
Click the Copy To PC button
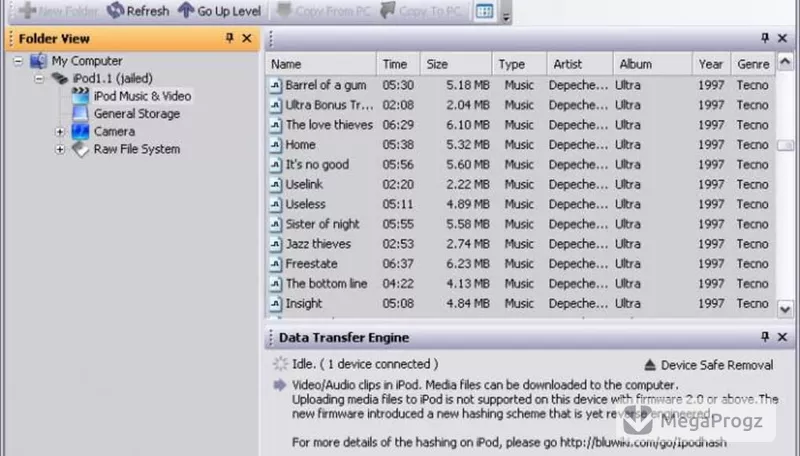tap(421, 11)
